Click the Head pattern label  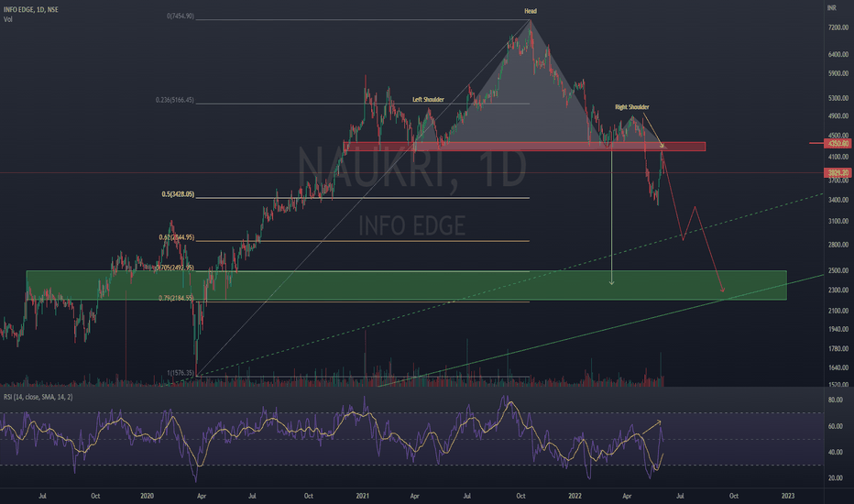pyautogui.click(x=530, y=11)
